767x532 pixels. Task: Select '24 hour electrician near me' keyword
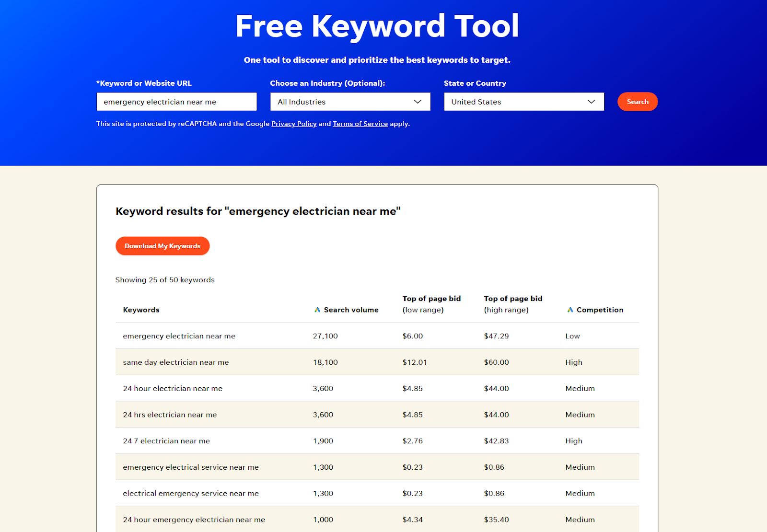click(173, 389)
